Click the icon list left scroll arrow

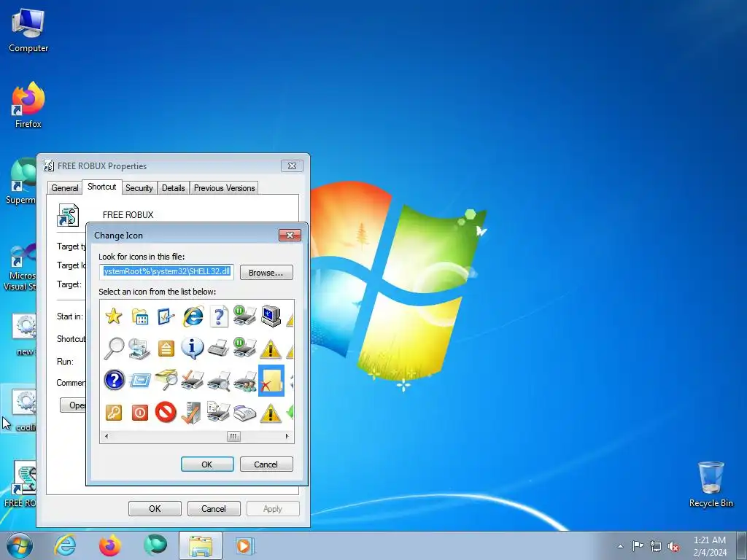[x=107, y=436]
